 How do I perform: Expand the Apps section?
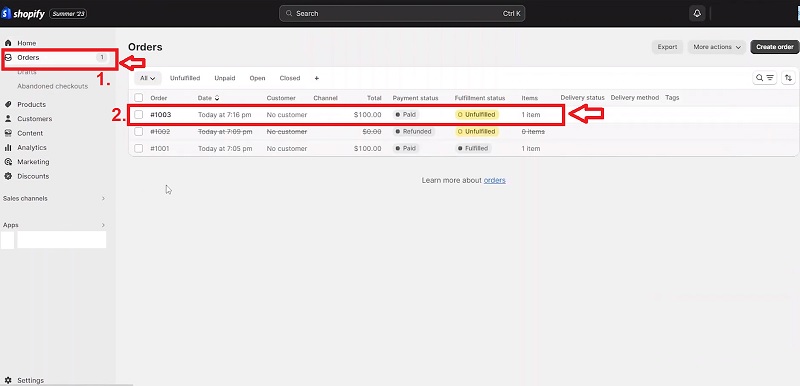pyautogui.click(x=103, y=225)
